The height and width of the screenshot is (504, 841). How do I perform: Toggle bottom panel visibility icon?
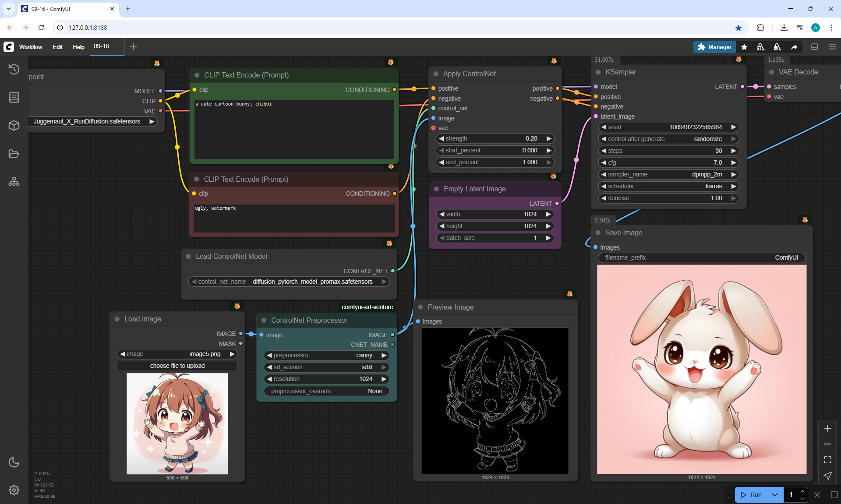pos(814,47)
